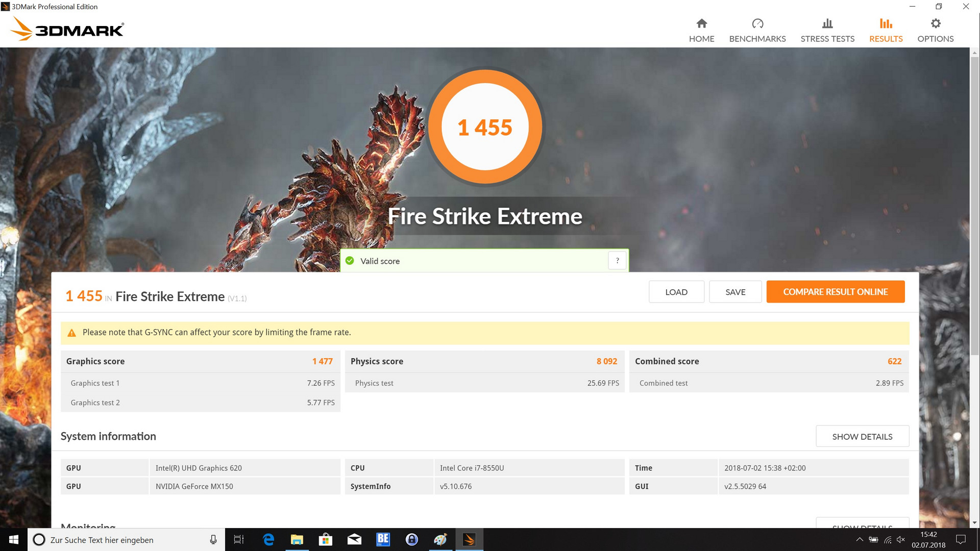980x551 pixels.
Task: Open the Options gear icon
Action: click(935, 23)
